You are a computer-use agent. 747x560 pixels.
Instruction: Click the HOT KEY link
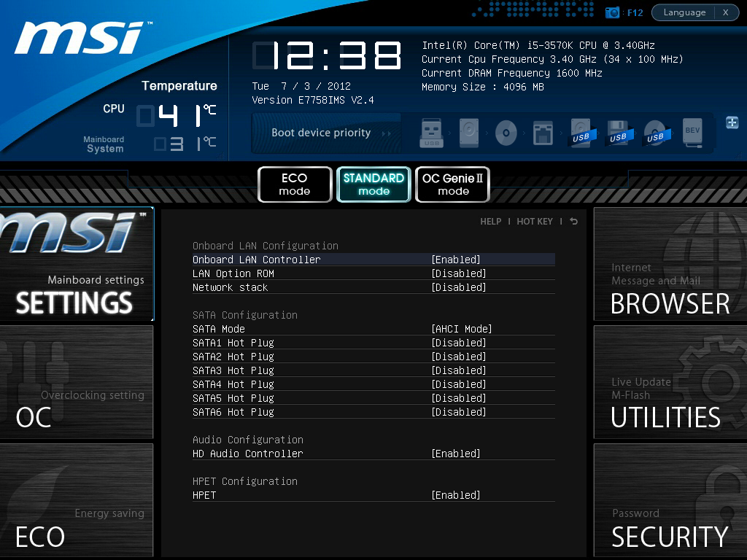pyautogui.click(x=535, y=222)
